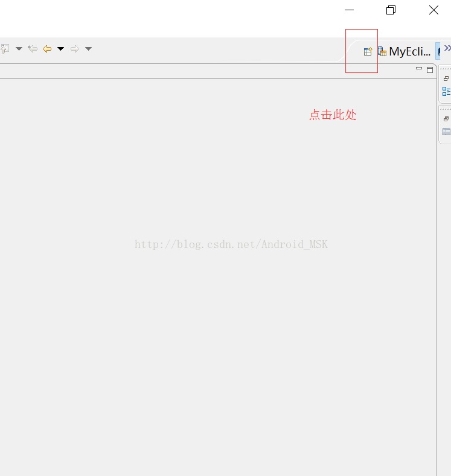Open the Back history black dropdown arrow
Image resolution: width=451 pixels, height=476 pixels.
61,49
